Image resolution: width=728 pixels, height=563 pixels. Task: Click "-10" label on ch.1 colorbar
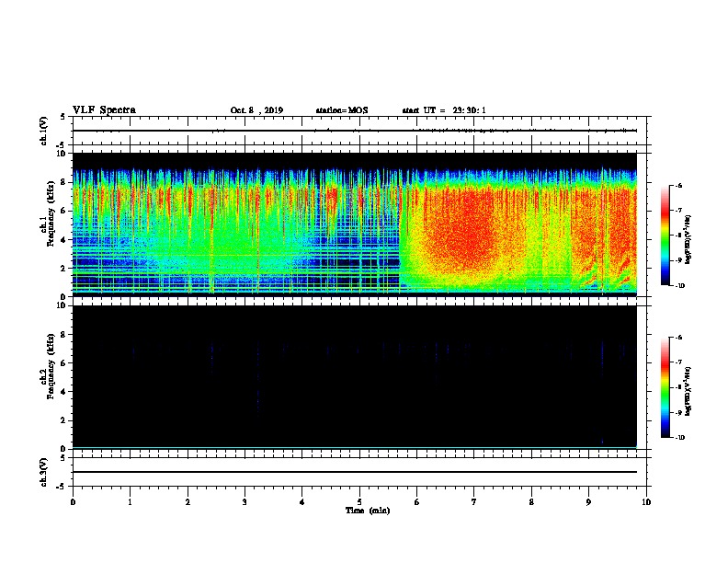680,286
